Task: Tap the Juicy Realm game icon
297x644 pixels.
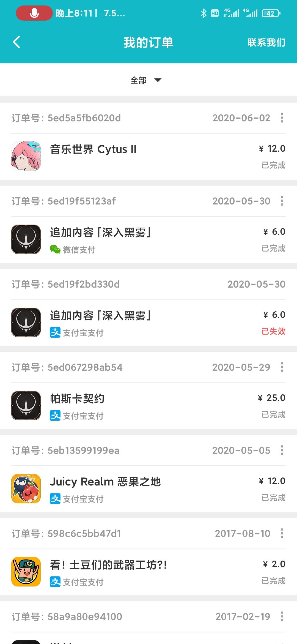Action: click(26, 489)
